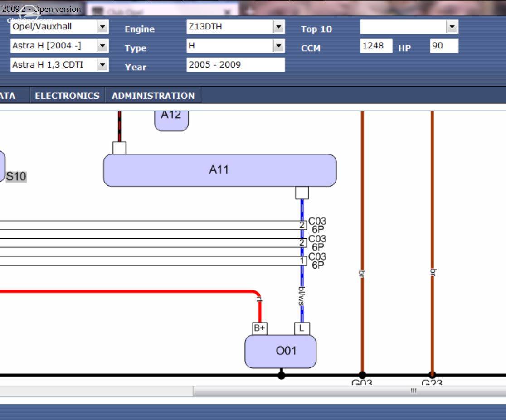Viewport: 506px width, 420px height.
Task: Click the O01 component block
Action: tap(280, 351)
